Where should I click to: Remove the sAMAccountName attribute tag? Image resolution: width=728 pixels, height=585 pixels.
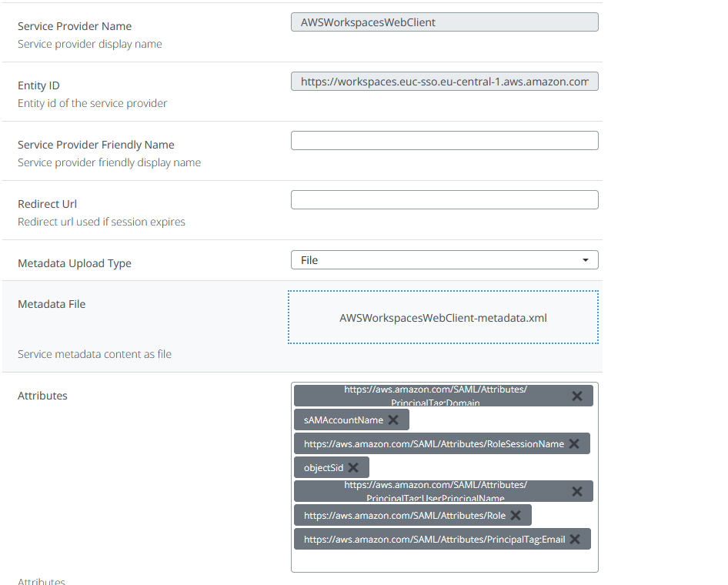click(393, 420)
